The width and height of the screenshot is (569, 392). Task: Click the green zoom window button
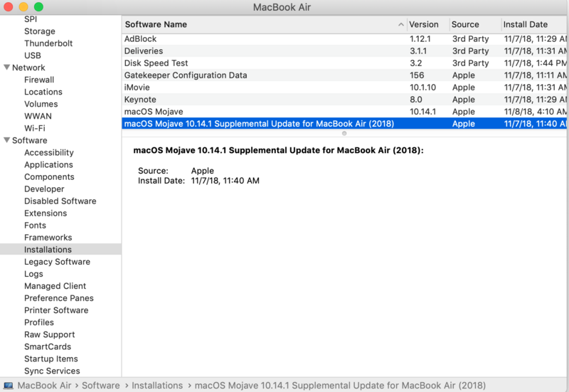click(38, 7)
